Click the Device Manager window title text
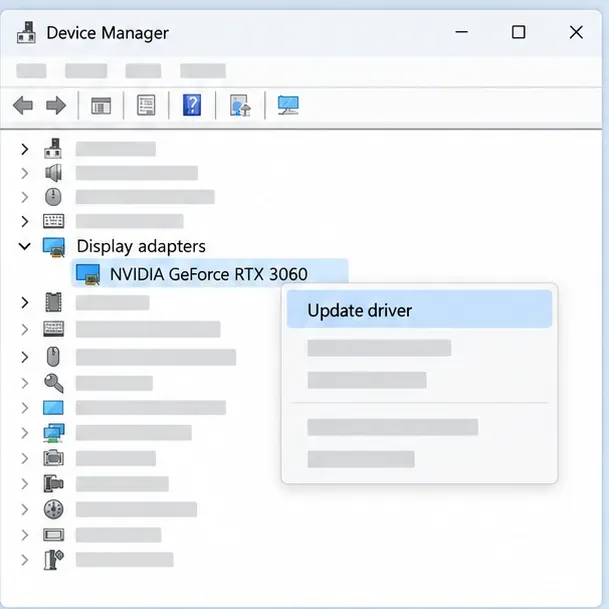Image resolution: width=609 pixels, height=609 pixels. [x=108, y=33]
